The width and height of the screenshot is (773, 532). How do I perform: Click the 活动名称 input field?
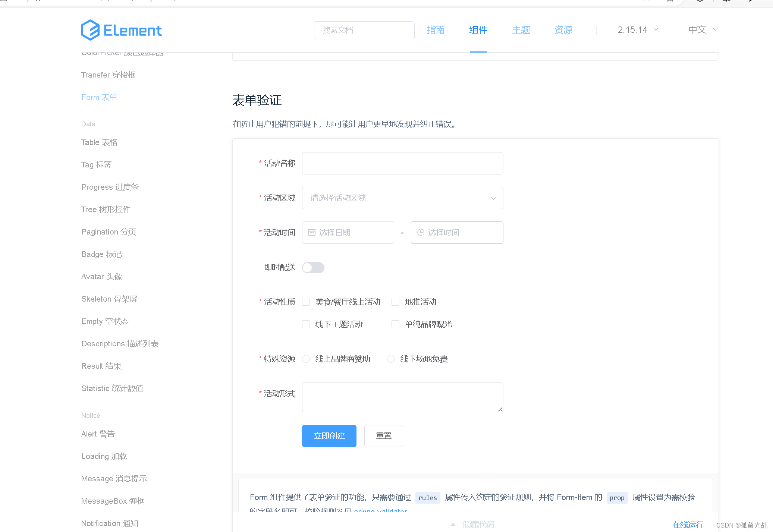coord(403,163)
